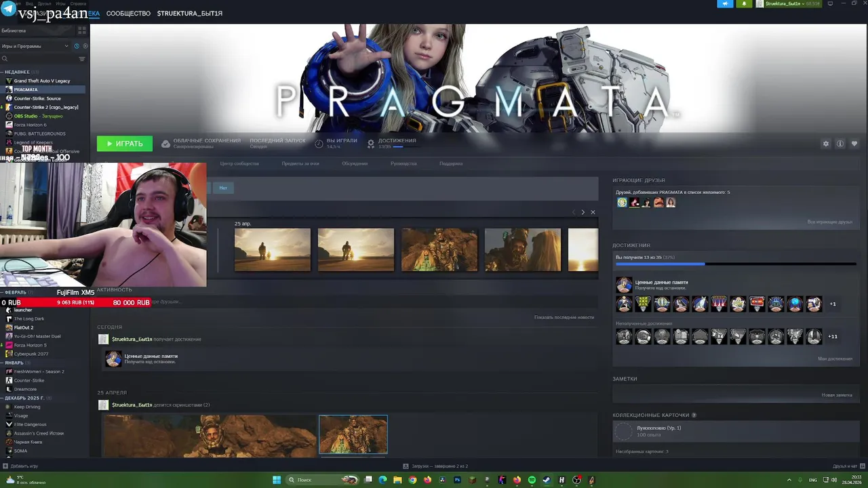The height and width of the screenshot is (488, 868).
Task: Toggle sort by recent clock icon
Action: tap(77, 46)
